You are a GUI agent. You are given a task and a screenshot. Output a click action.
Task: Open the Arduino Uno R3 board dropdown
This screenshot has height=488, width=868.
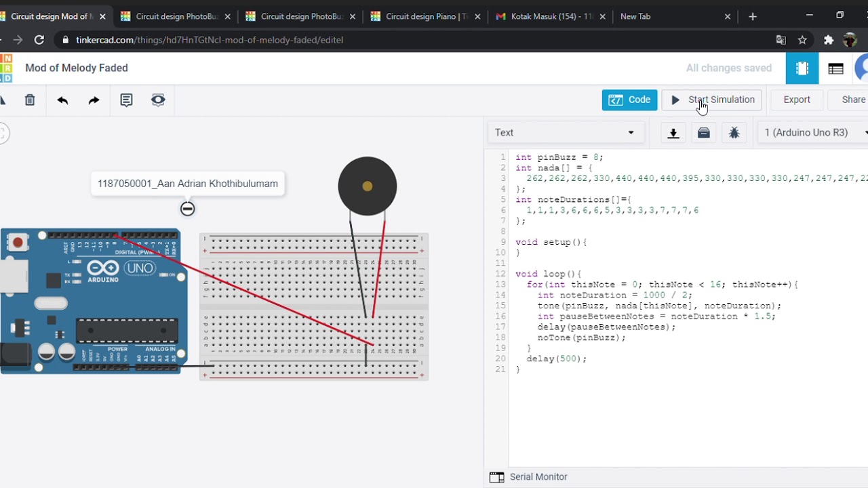(814, 133)
